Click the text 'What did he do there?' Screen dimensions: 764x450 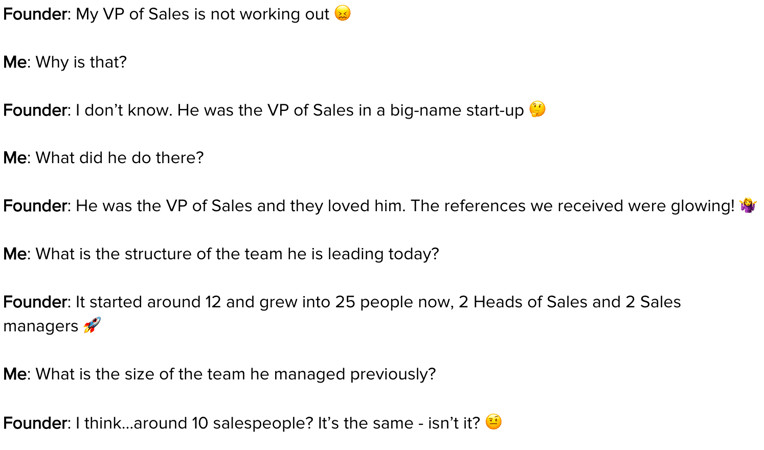(119, 158)
